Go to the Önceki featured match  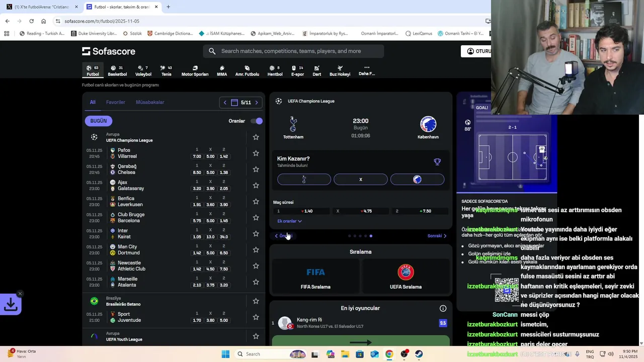click(x=283, y=236)
